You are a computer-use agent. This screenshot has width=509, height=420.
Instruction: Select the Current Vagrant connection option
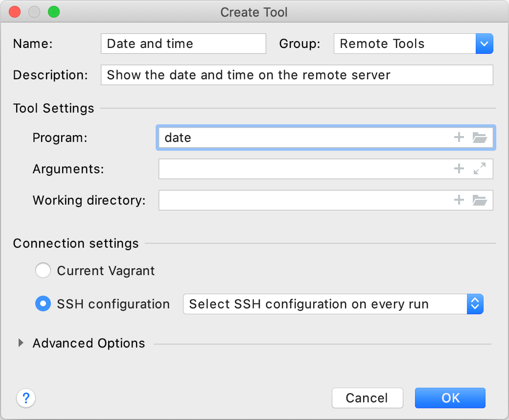coord(43,270)
